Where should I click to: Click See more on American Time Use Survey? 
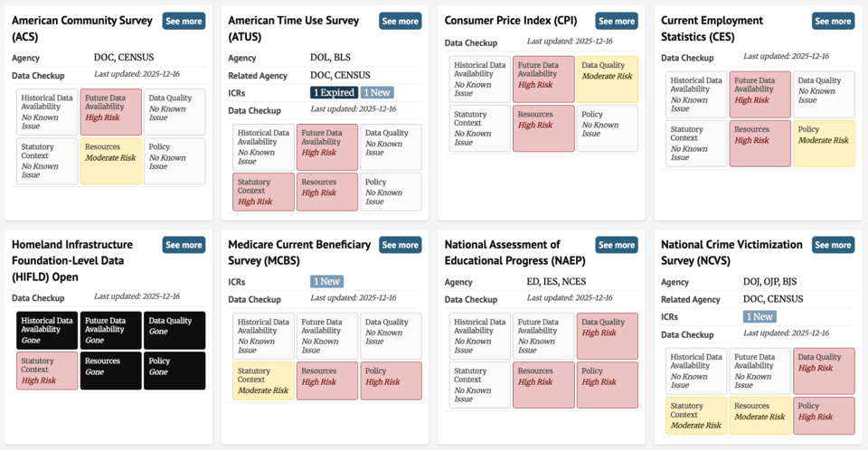tap(400, 21)
